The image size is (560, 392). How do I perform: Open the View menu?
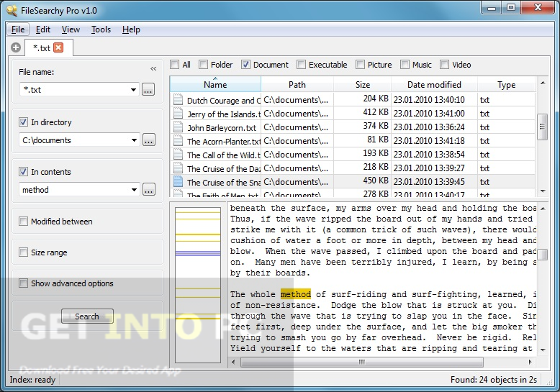(71, 29)
